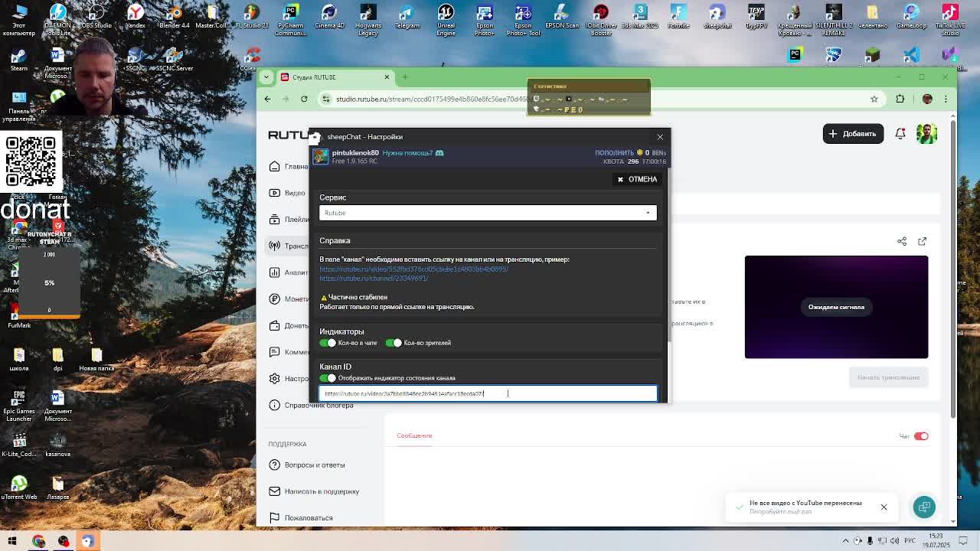980x551 pixels.
Task: Open the rutube.ru/video example link
Action: 413,269
